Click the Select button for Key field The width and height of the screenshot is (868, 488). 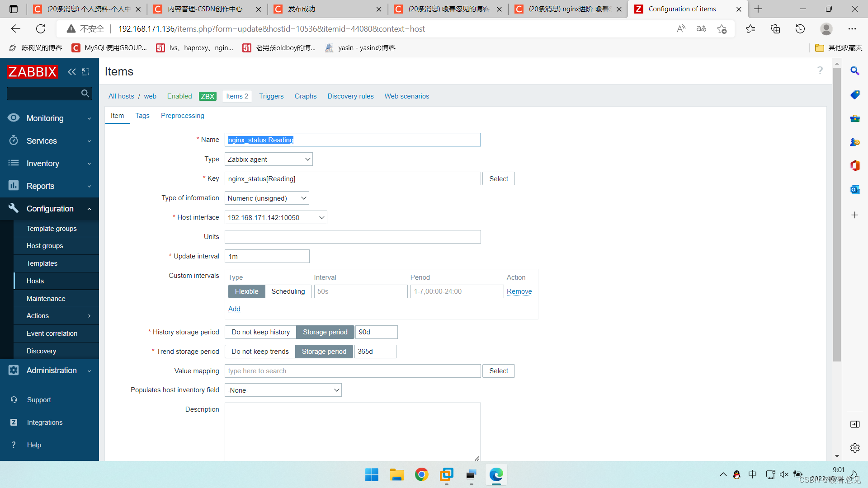(498, 178)
